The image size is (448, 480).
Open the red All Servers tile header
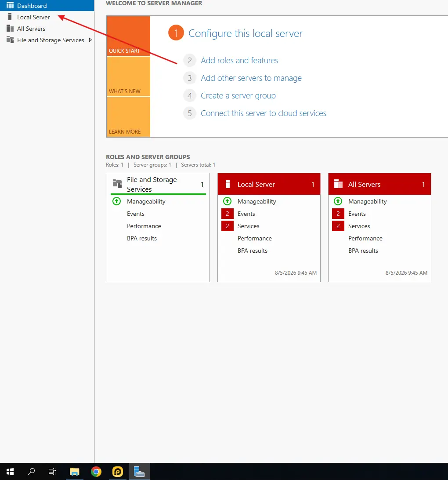(379, 184)
